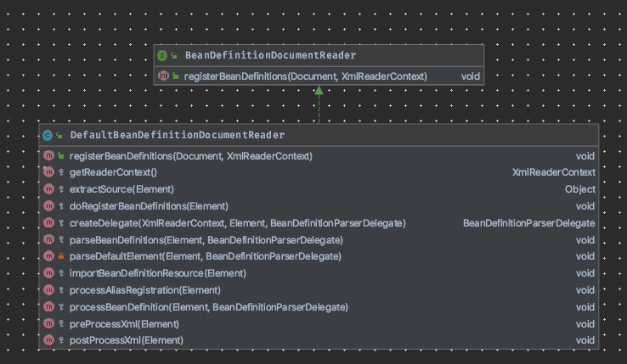
Task: Click the void return type of postProcessXml
Action: coord(585,340)
